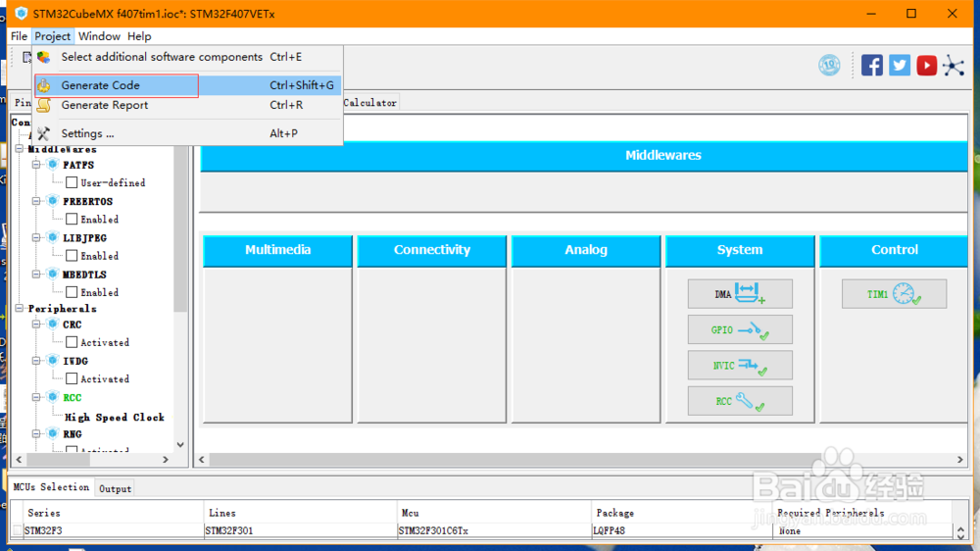This screenshot has width=980, height=551.
Task: Switch to the Output tab
Action: pos(115,488)
